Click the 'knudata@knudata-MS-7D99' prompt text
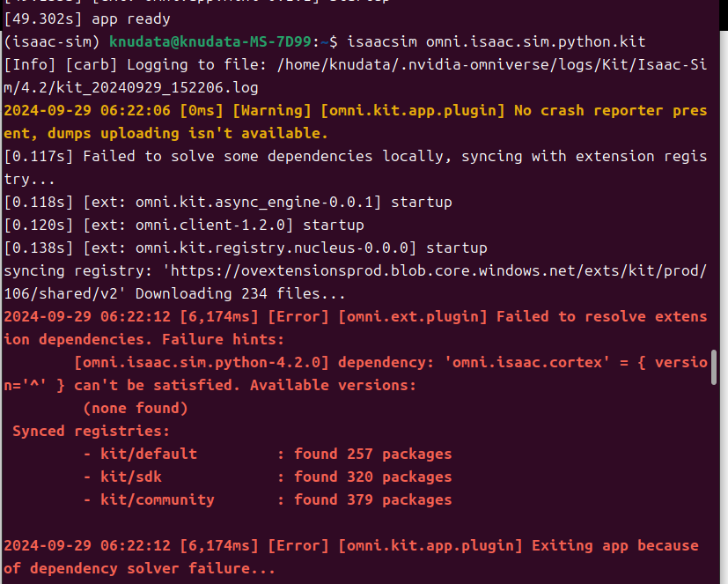This screenshot has width=728, height=584. click(210, 41)
